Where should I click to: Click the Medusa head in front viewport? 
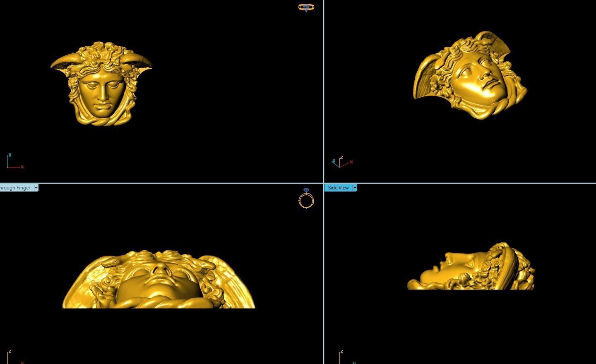click(x=101, y=84)
